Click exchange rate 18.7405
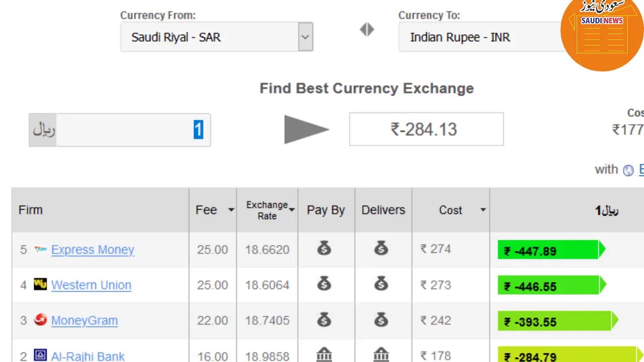644x362 pixels. 267,320
